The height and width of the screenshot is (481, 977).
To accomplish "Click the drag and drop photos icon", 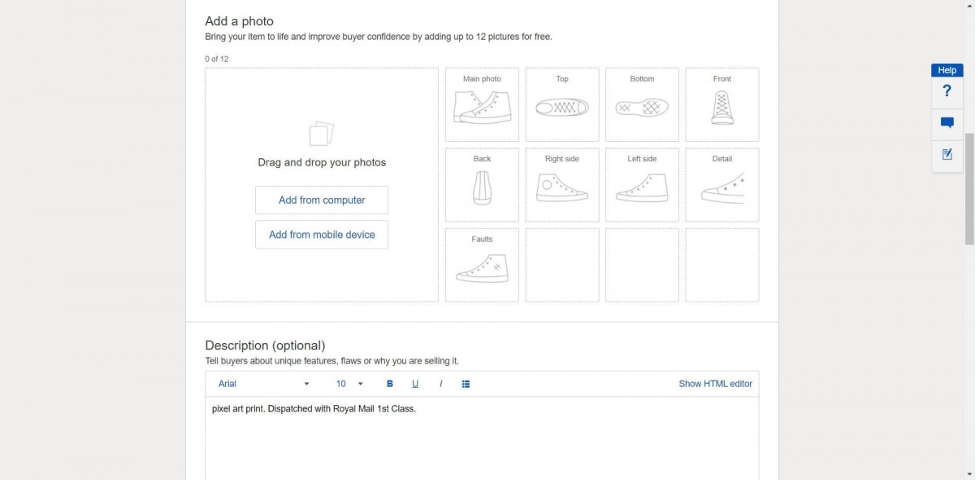I will point(321,134).
